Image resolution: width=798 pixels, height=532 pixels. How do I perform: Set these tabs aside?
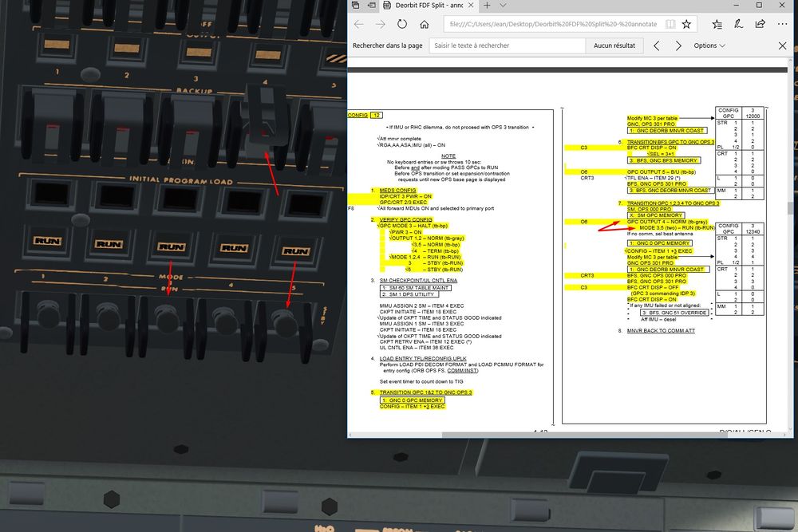[x=372, y=5]
